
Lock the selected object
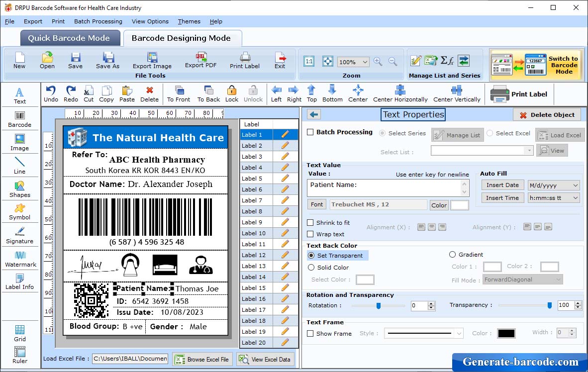[232, 94]
